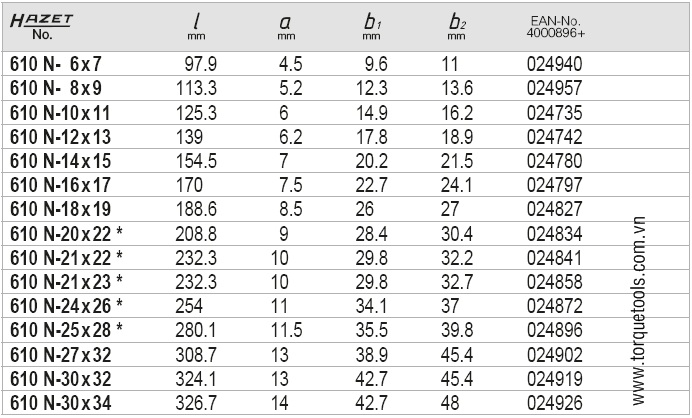Click the a value 11.5

[x=286, y=330]
